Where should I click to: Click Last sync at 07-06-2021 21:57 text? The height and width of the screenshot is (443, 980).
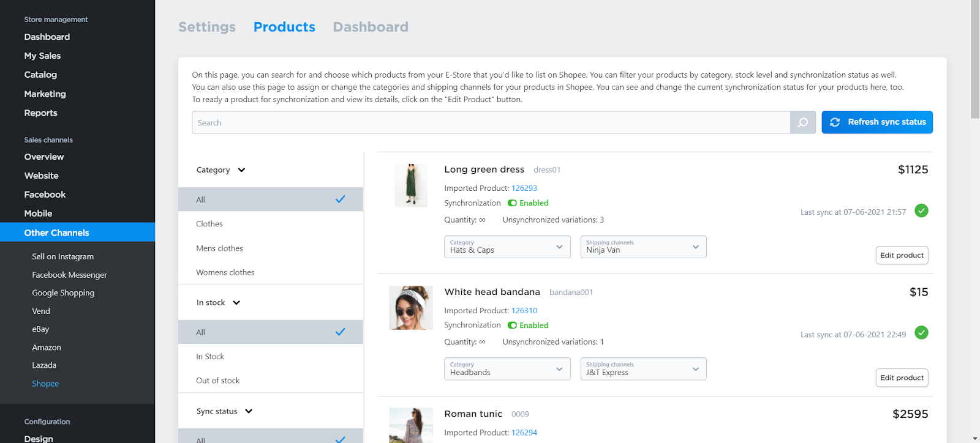pos(853,212)
